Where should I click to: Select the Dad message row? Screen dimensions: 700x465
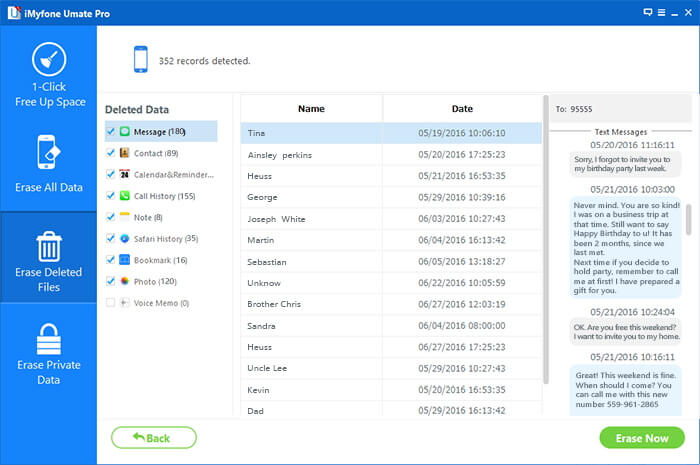tap(391, 410)
